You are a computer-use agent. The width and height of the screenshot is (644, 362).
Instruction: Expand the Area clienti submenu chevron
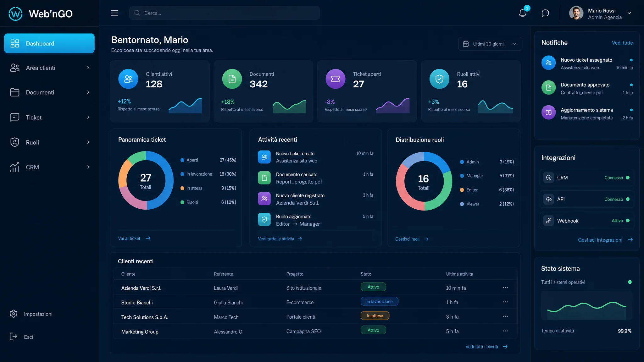pyautogui.click(x=88, y=68)
